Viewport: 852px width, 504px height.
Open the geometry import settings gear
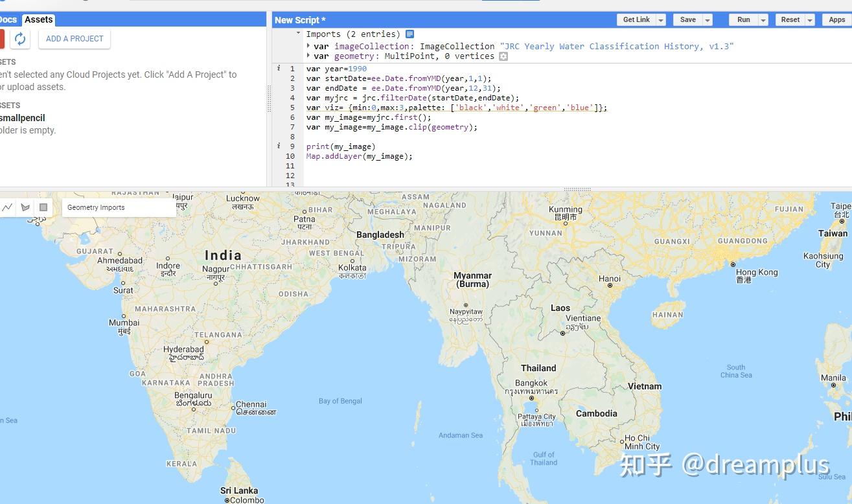tap(503, 56)
